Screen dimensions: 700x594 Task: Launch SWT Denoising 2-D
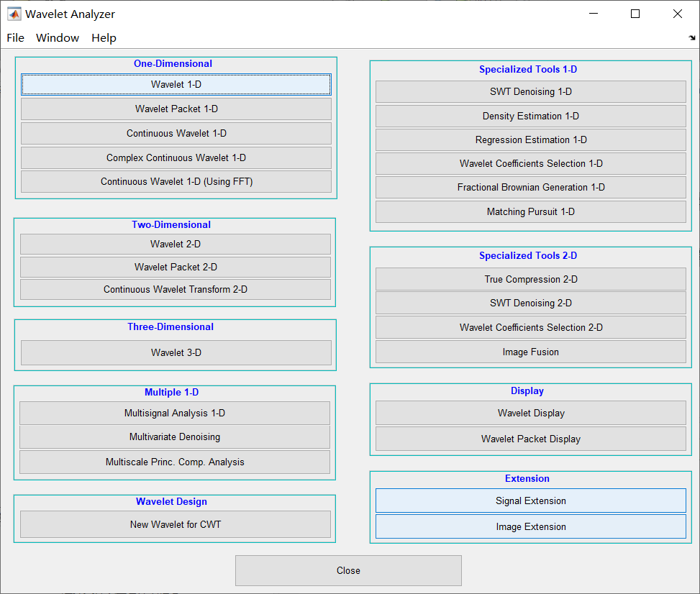pos(530,303)
